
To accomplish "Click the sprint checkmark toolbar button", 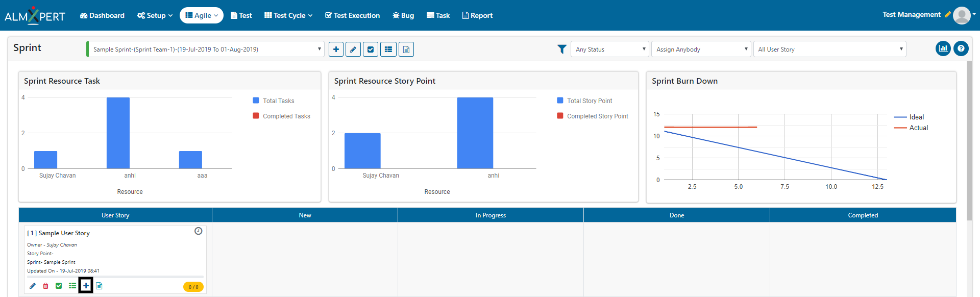I will point(371,49).
